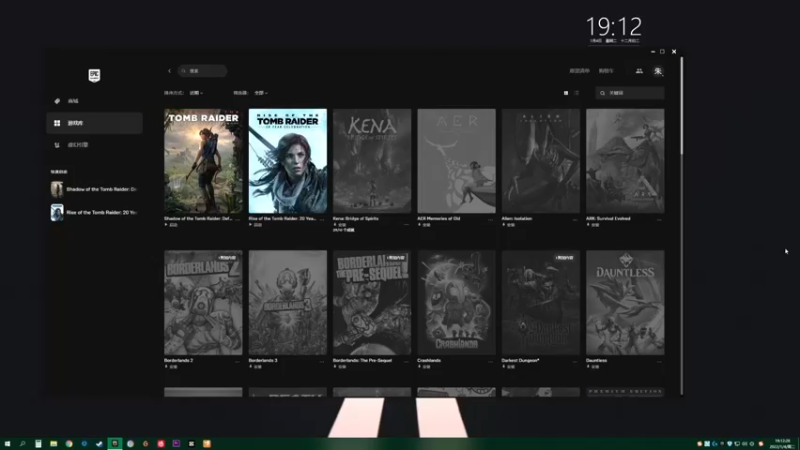Expand the filter (全部) dropdown

[261, 93]
